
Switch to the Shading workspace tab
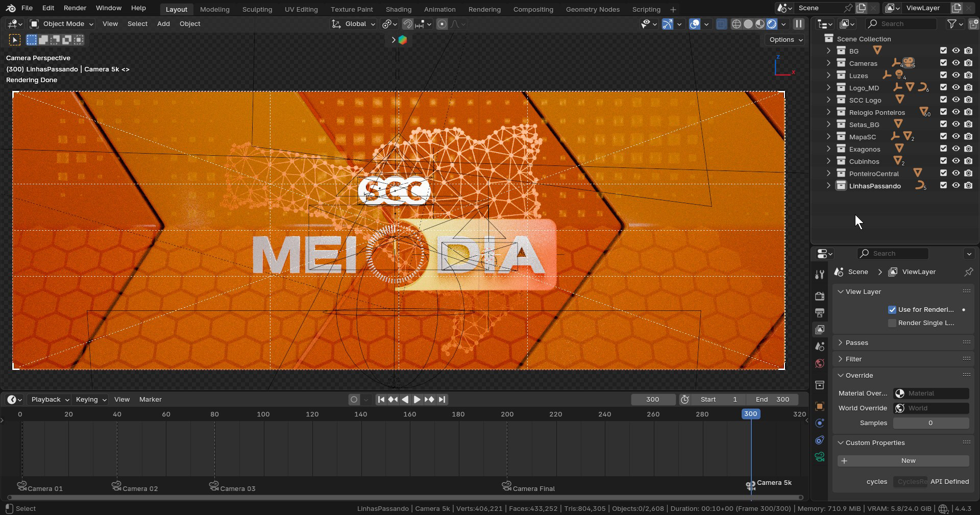(398, 9)
